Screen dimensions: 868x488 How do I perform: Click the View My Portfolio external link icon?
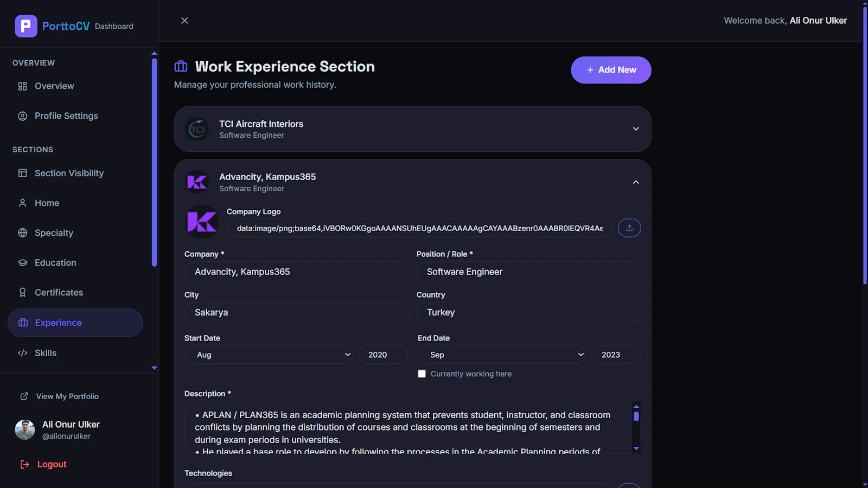[24, 396]
